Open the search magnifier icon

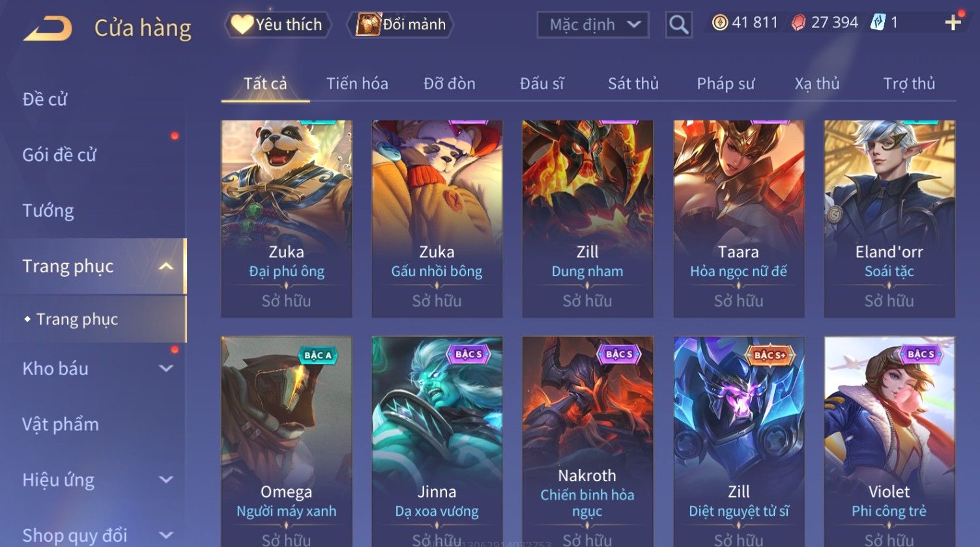point(678,25)
